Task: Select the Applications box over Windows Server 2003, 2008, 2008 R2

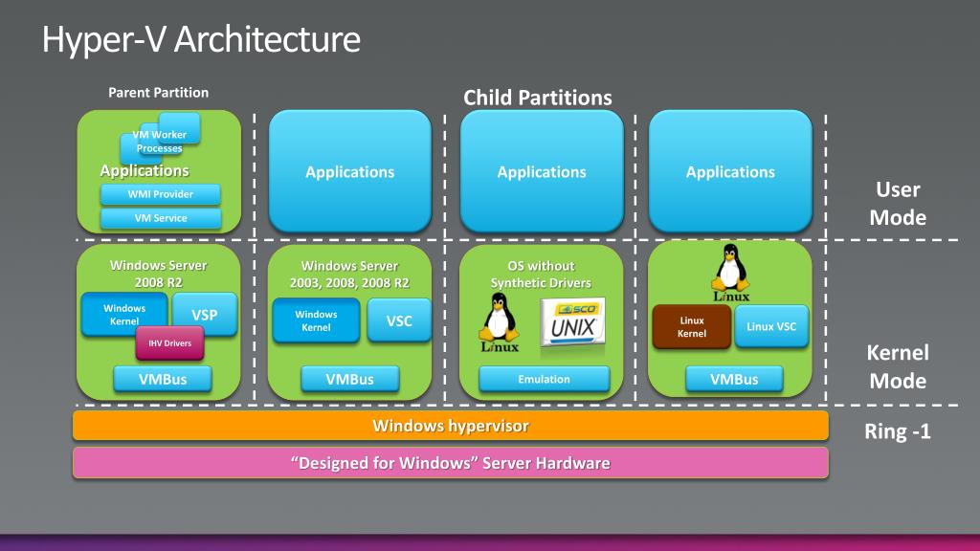Action: point(350,171)
